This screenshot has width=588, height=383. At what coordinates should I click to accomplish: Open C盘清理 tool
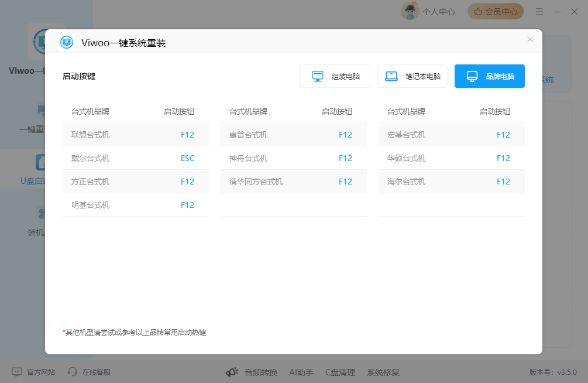pos(340,372)
